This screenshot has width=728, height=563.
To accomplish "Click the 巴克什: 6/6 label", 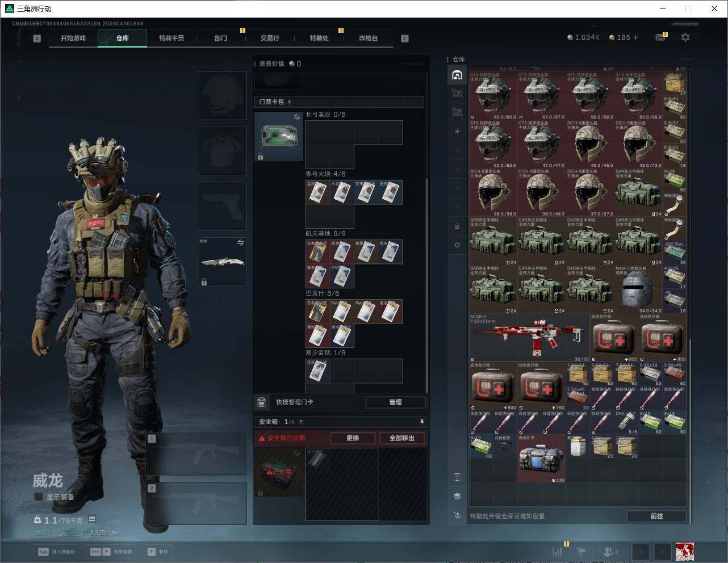I will coord(323,293).
